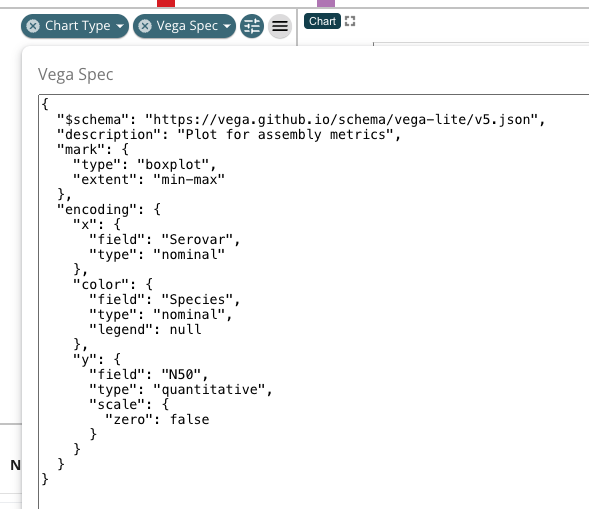The width and height of the screenshot is (589, 509).
Task: Click the "boxplot" mark type value
Action: click(172, 165)
